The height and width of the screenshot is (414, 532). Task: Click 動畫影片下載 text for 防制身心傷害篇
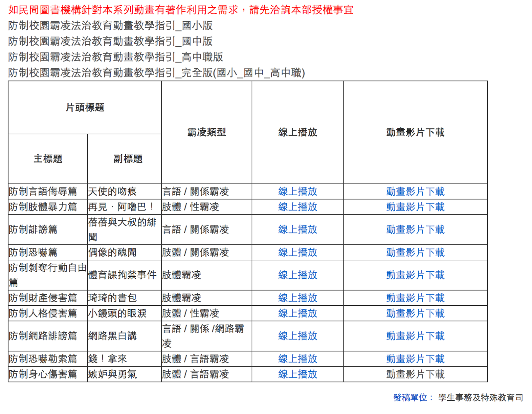pyautogui.click(x=415, y=374)
